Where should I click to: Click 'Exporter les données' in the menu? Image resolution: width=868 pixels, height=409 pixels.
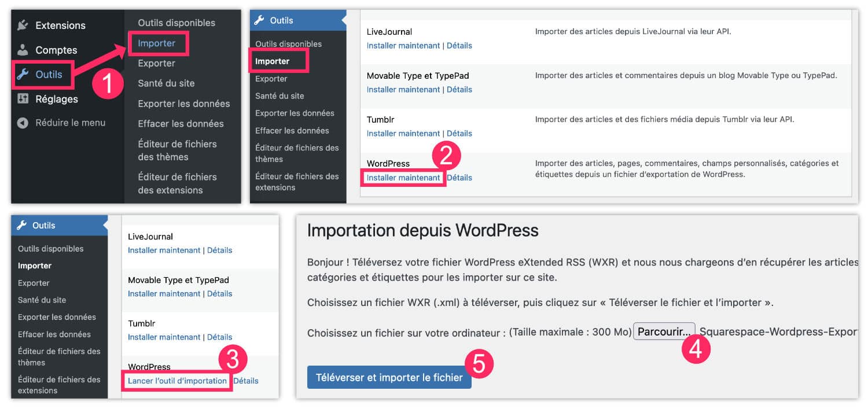click(183, 103)
